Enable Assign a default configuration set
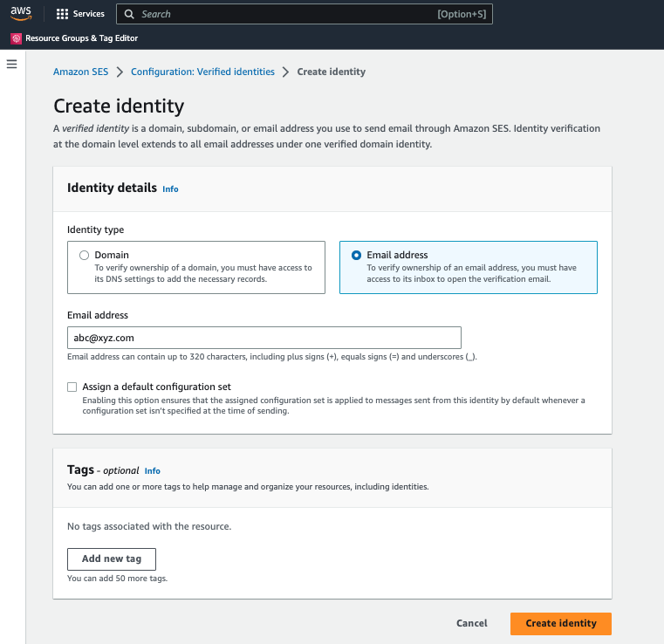 (x=72, y=387)
